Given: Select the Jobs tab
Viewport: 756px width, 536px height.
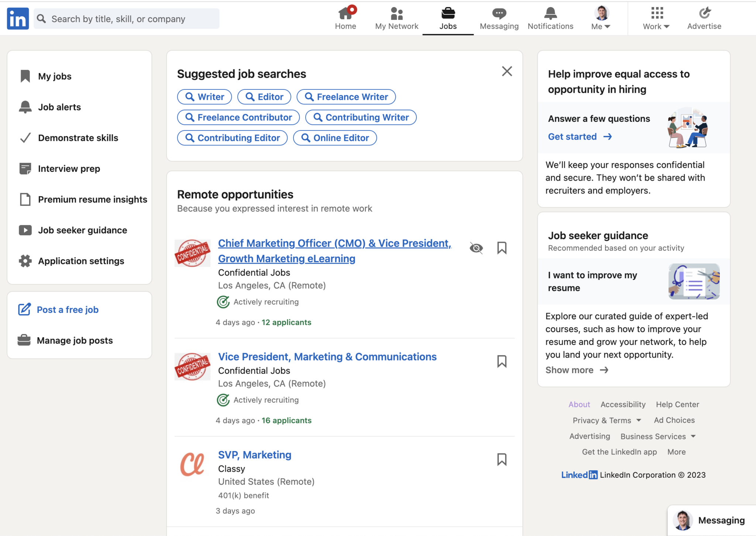Looking at the screenshot, I should tap(448, 18).
